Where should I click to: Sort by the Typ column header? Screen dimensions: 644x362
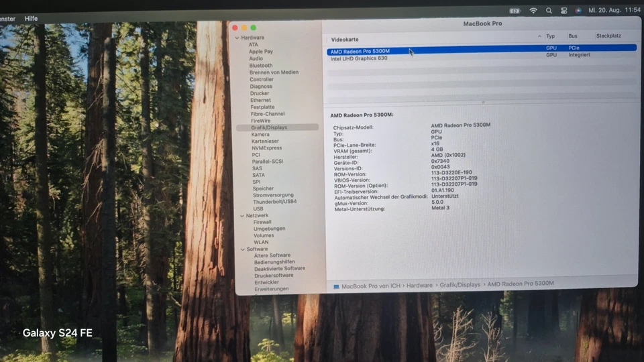tap(550, 36)
